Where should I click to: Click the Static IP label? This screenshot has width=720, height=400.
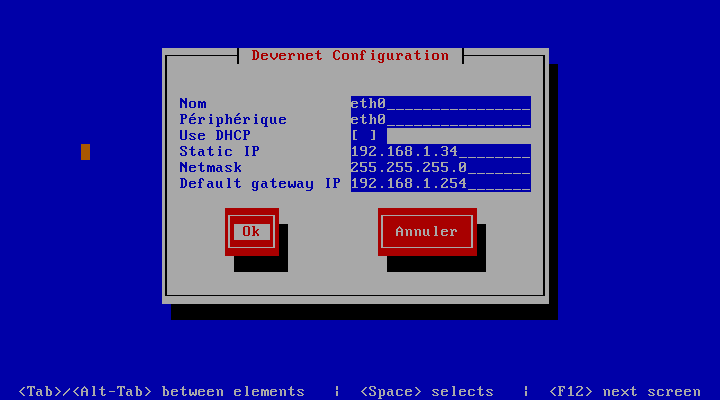tap(219, 151)
